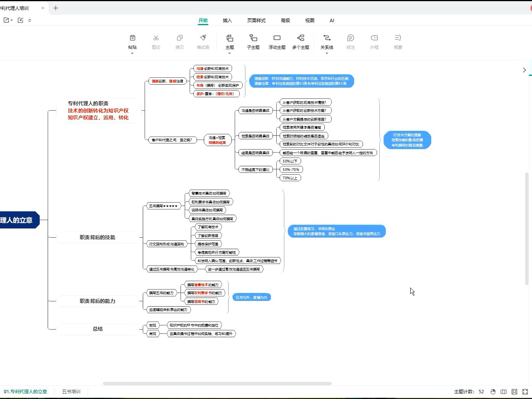This screenshot has height=399, width=532.
Task: Click the fit-to-page icon in status bar
Action: 514,392
